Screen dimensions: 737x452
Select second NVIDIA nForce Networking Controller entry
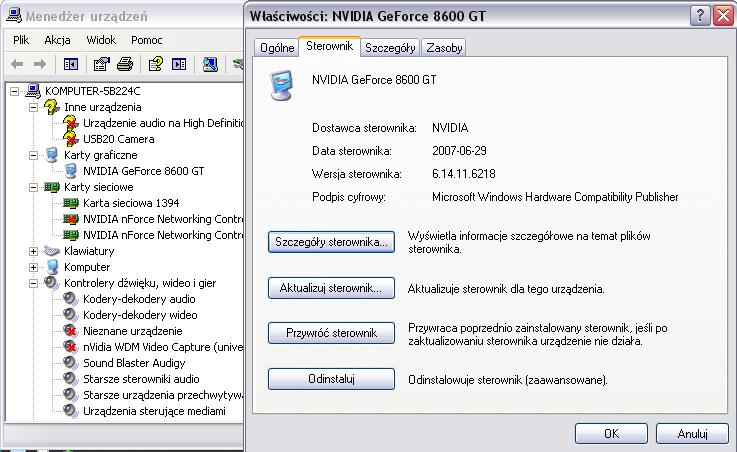coord(163,235)
